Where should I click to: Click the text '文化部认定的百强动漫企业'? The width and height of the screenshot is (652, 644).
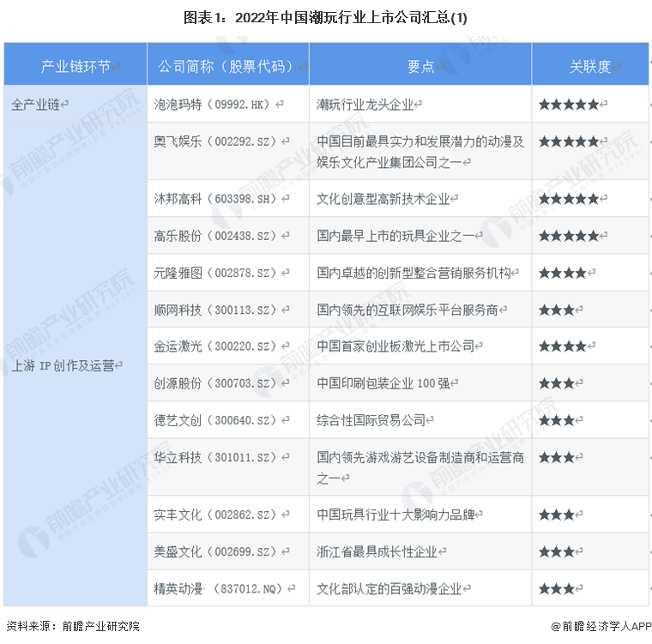click(x=389, y=589)
